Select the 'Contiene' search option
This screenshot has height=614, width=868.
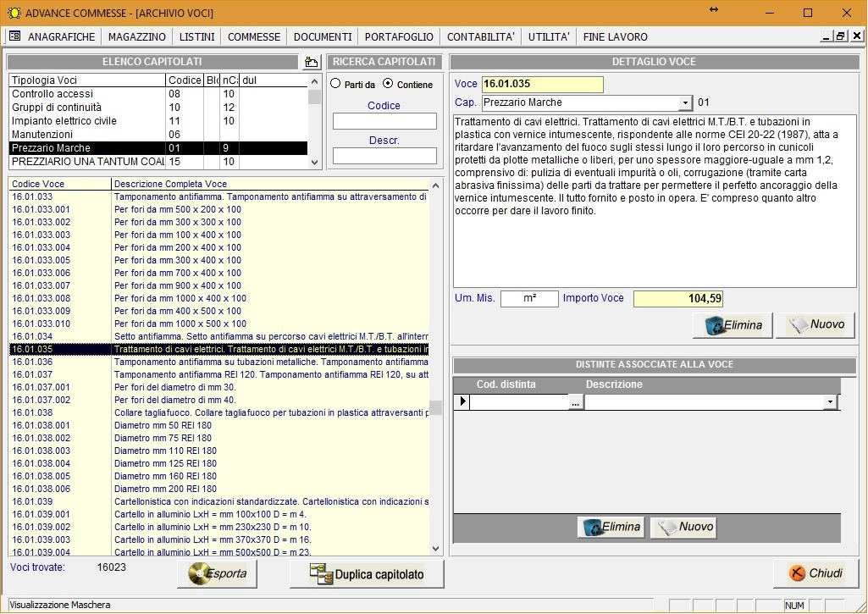[388, 84]
